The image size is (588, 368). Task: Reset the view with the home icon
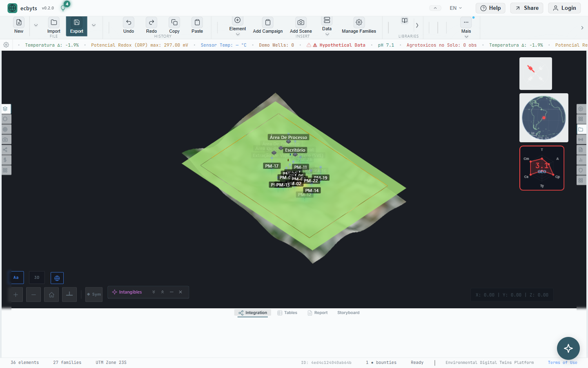pyautogui.click(x=51, y=294)
